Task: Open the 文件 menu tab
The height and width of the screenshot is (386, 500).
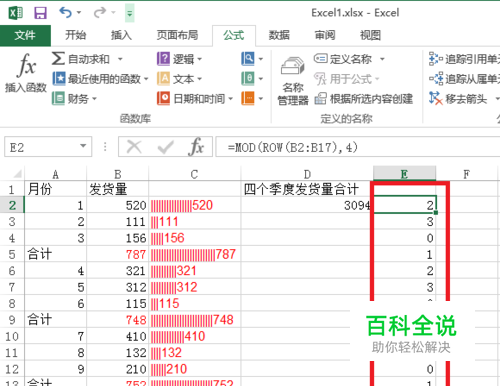Action: coord(25,35)
